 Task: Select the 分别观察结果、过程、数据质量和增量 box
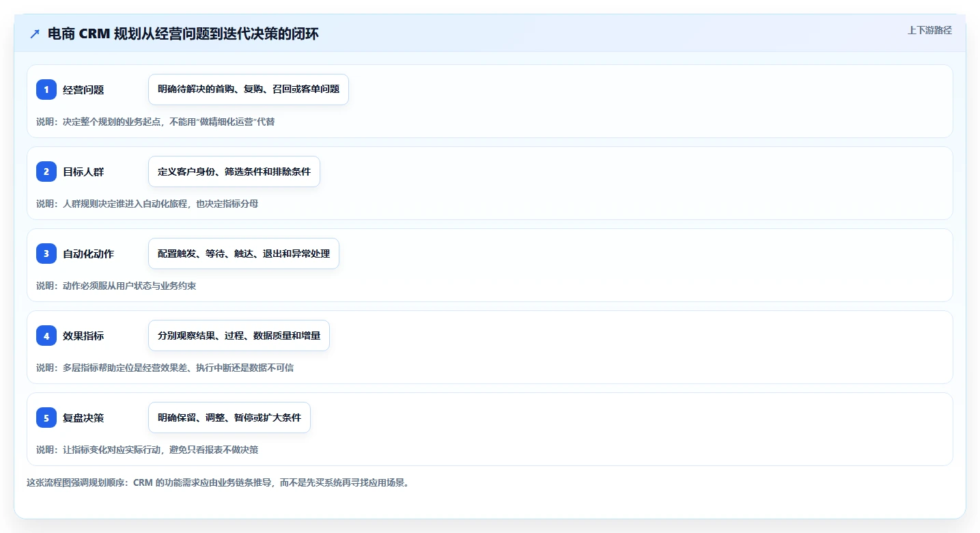pos(239,336)
